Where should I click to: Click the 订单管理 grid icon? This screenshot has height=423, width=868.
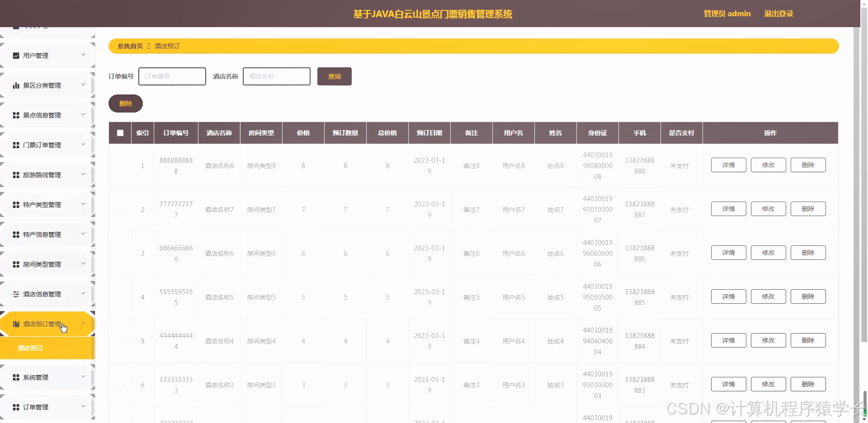[16, 407]
